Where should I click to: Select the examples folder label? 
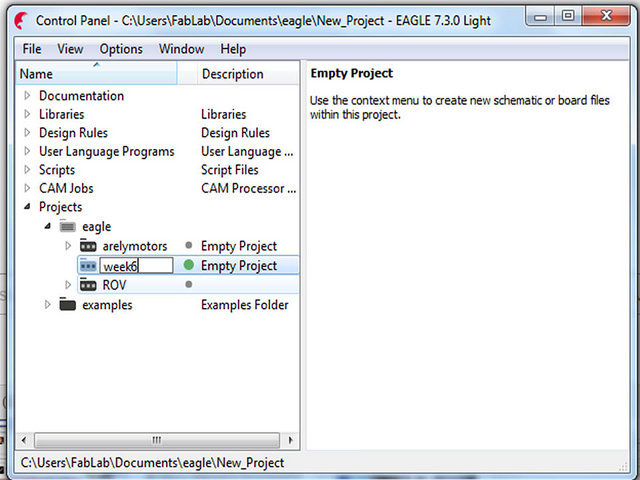(107, 305)
